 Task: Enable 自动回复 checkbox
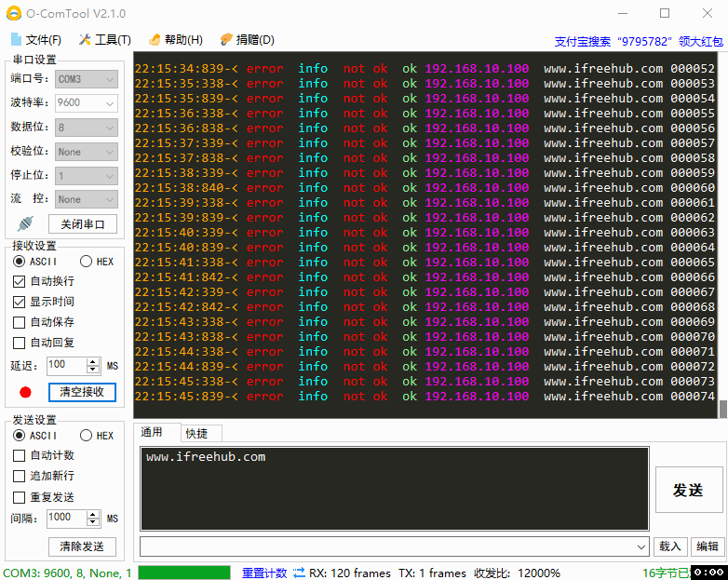coord(19,344)
